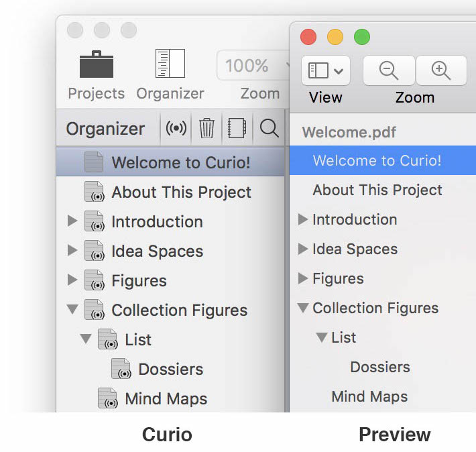
Task: Click the green fullscreen button in Preview
Action: tap(362, 37)
